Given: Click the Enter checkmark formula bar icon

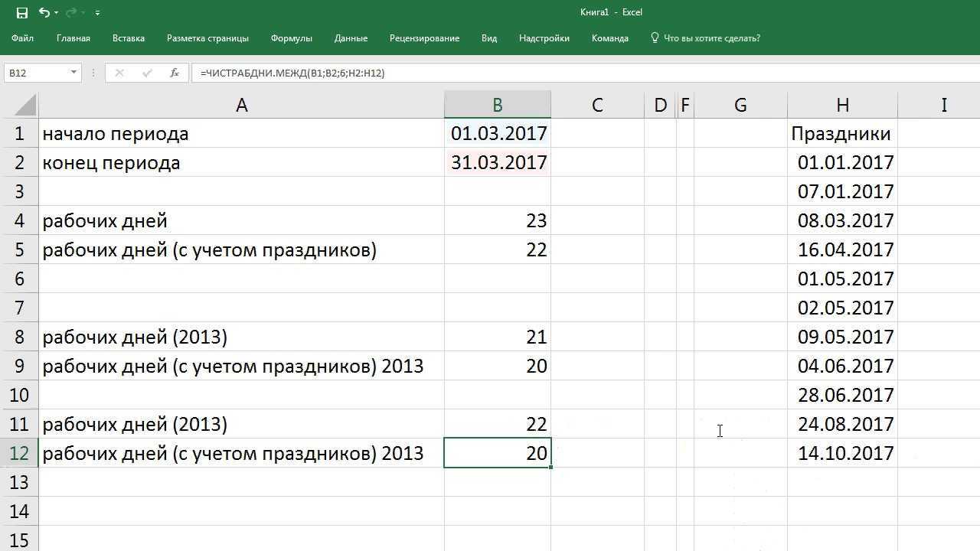Looking at the screenshot, I should [147, 73].
